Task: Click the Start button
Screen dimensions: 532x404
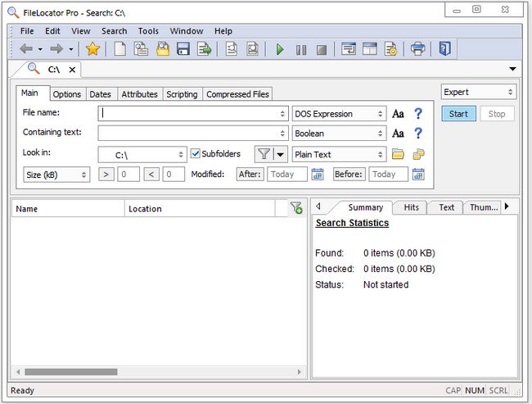Action: pyautogui.click(x=458, y=113)
